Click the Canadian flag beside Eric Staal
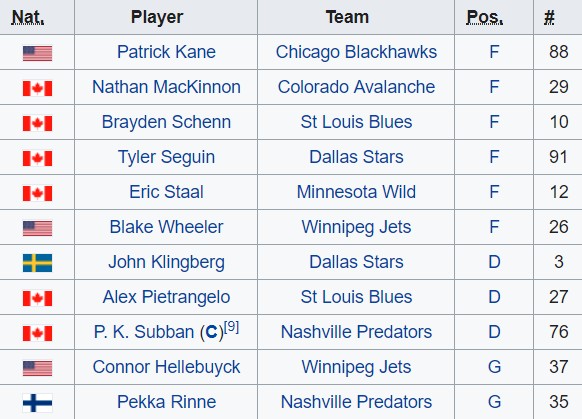This screenshot has width=582, height=419. point(37,193)
